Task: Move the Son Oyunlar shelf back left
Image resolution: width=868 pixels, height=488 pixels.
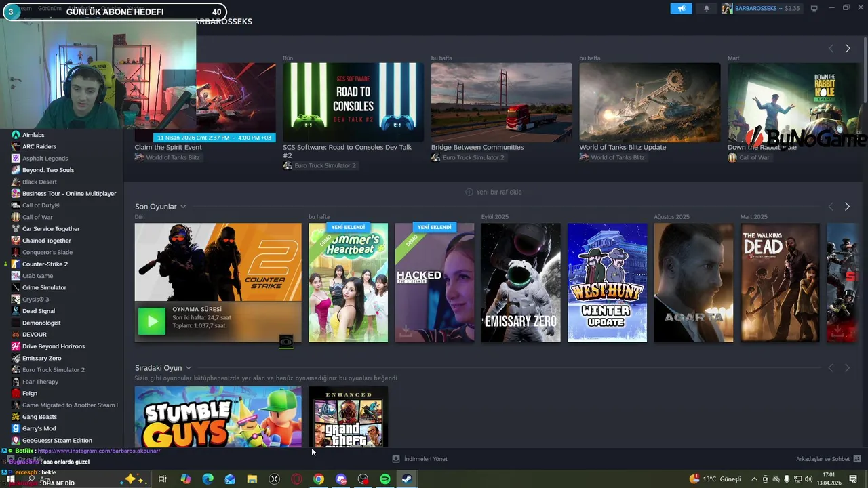Action: coord(831,207)
